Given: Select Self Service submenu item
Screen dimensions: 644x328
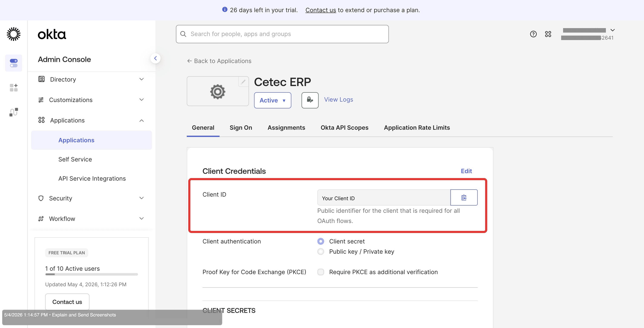Looking at the screenshot, I should tap(75, 159).
